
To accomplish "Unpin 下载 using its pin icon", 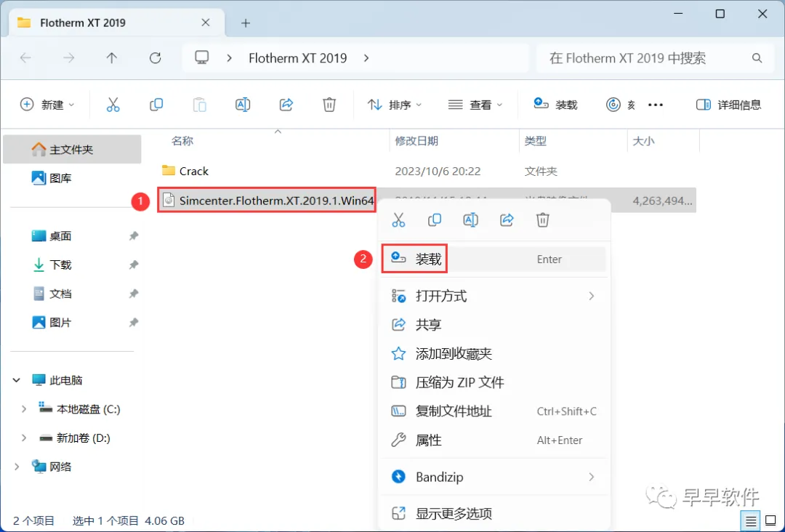I will click(x=134, y=265).
